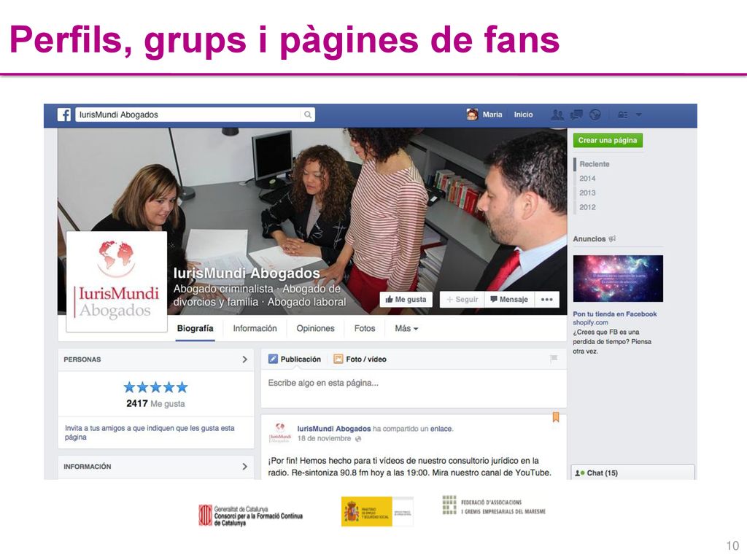The image size is (747, 560).
Task: Click the Me gusta button
Action: [x=406, y=300]
